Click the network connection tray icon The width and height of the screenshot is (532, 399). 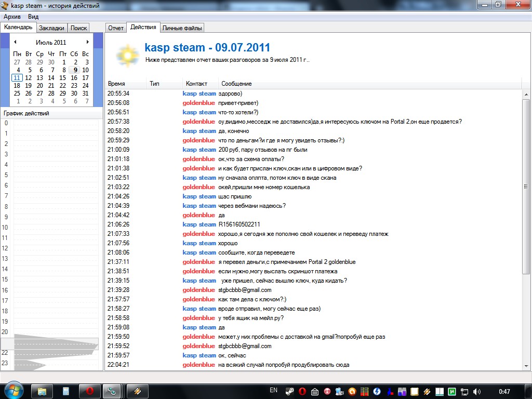click(x=464, y=392)
